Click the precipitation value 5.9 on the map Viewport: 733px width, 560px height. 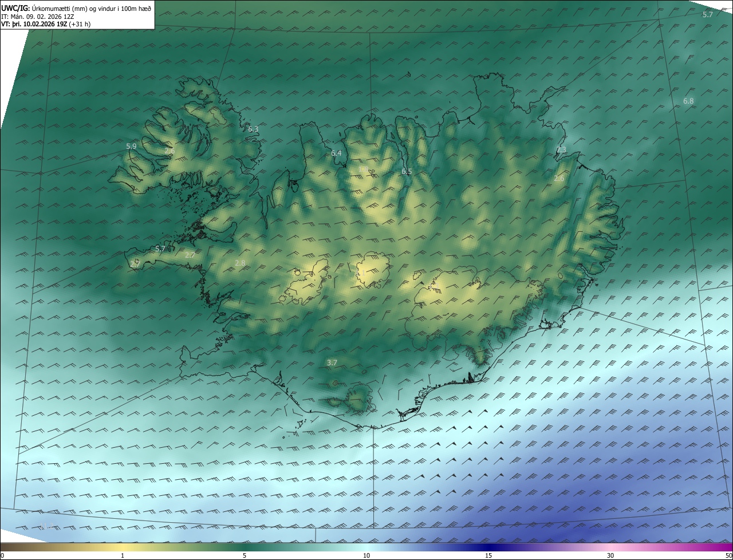pos(131,147)
